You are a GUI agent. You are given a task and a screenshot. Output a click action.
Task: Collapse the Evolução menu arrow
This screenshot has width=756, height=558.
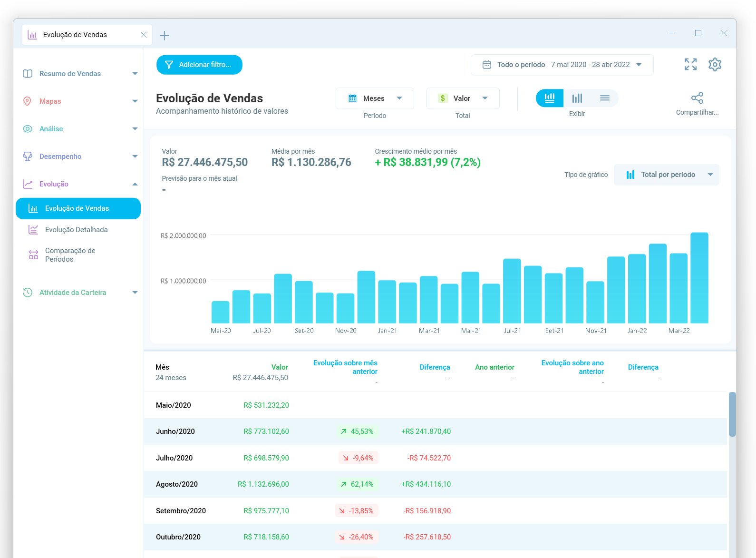coord(135,184)
